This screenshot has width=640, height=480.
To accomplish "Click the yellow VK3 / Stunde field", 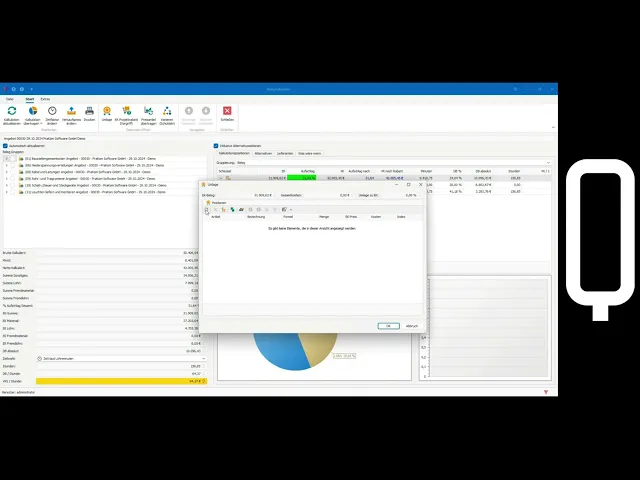I will point(121,381).
